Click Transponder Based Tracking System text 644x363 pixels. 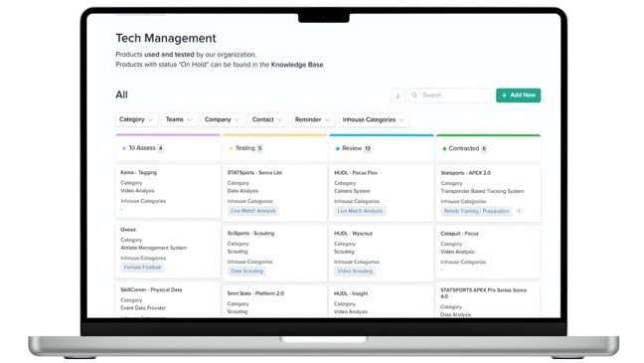point(482,191)
